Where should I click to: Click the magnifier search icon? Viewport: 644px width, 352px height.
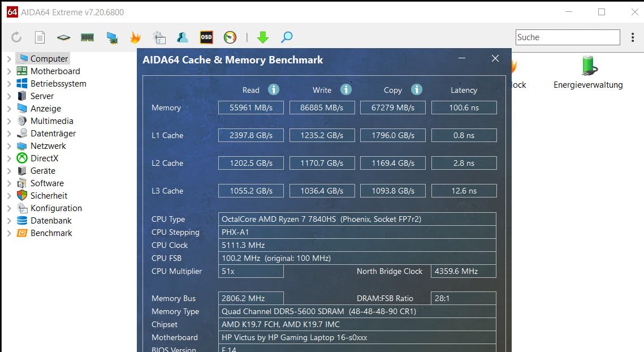click(x=287, y=37)
